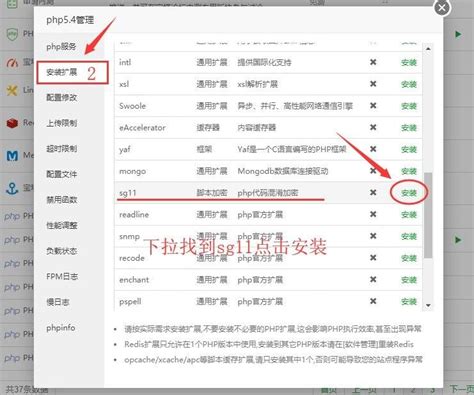This screenshot has height=395, width=474.
Task: Open the 慢日志 section
Action: pyautogui.click(x=58, y=302)
